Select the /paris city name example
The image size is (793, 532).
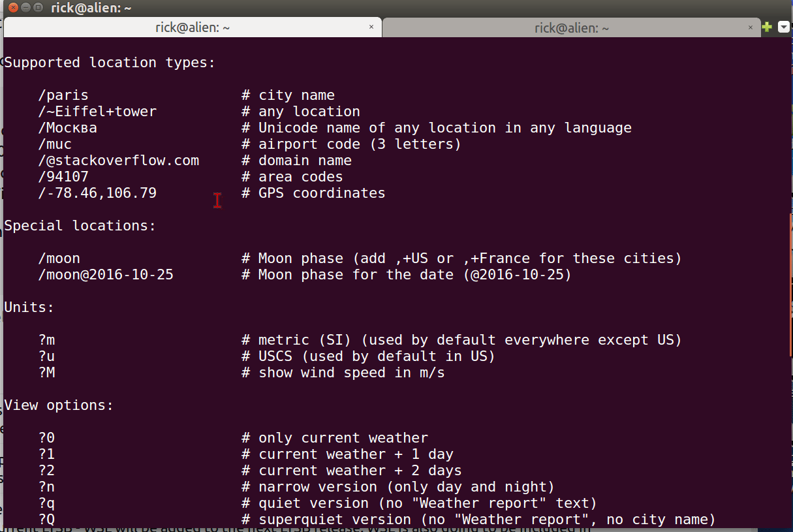[x=63, y=95]
